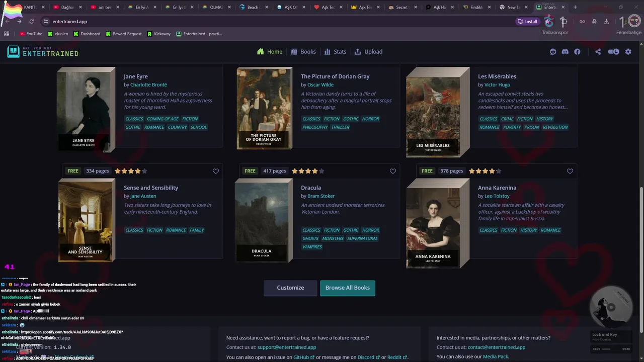Click author link Jane Austen
The image size is (644, 362).
click(x=143, y=196)
